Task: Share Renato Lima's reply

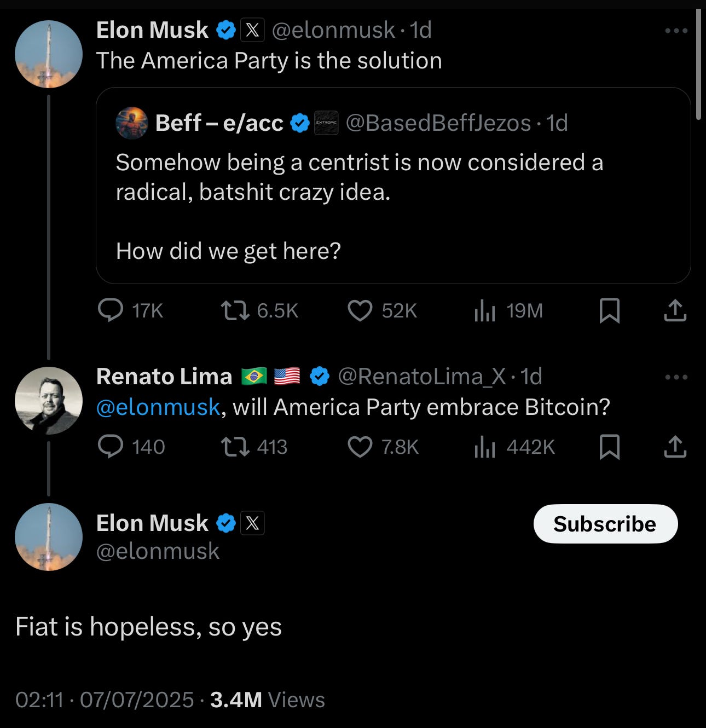Action: 675,447
